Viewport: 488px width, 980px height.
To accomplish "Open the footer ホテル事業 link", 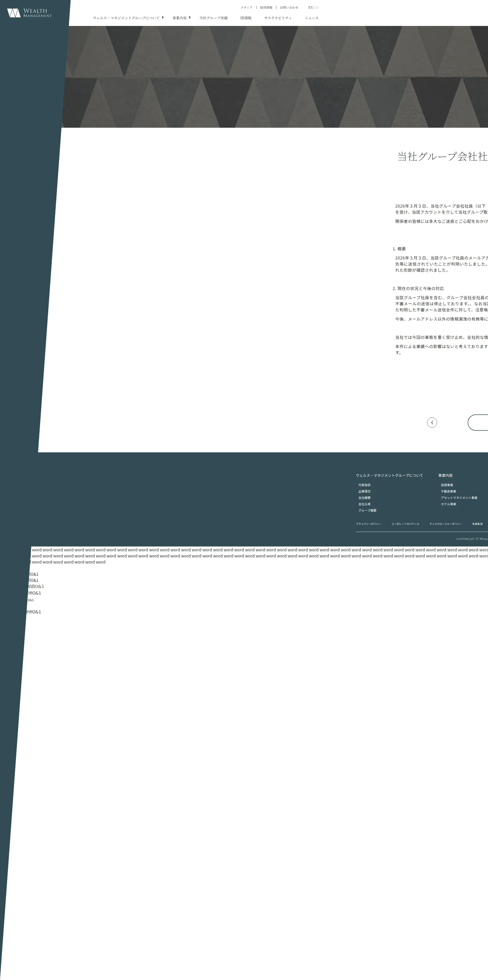I will coord(448,504).
